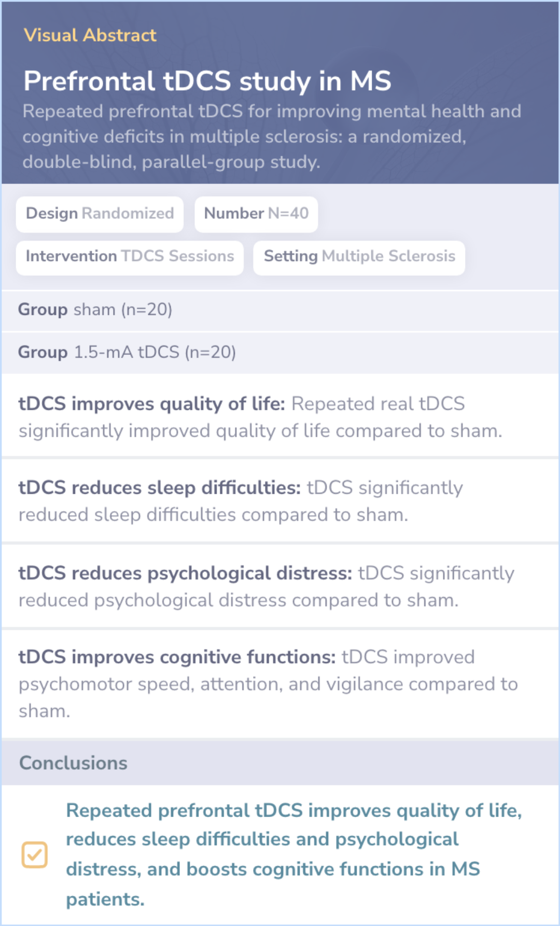Select the Design Randomized chip
The width and height of the screenshot is (560, 926).
[x=100, y=214]
